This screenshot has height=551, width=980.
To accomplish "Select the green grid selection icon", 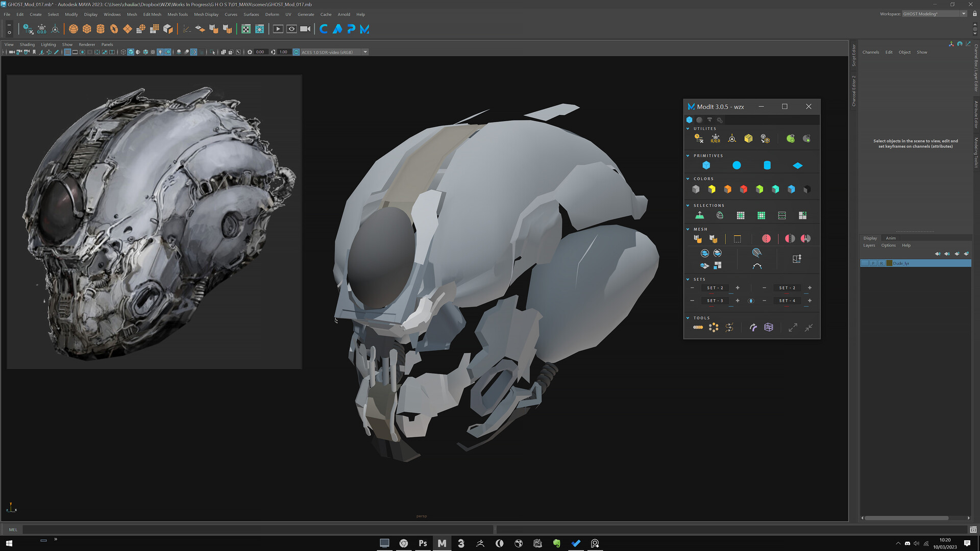I will click(761, 215).
